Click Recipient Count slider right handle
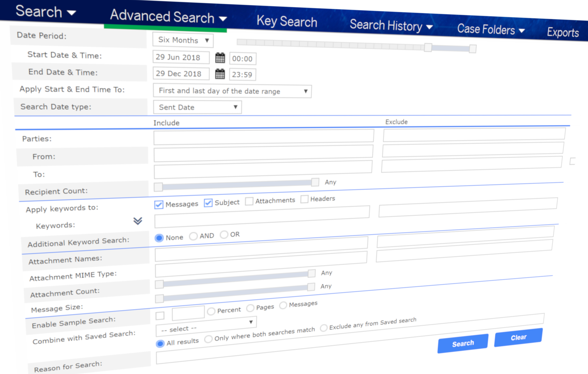588x374 pixels. click(x=315, y=182)
